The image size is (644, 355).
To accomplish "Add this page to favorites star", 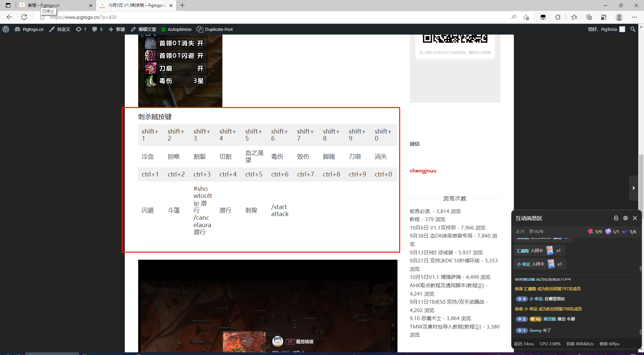I will click(x=526, y=17).
